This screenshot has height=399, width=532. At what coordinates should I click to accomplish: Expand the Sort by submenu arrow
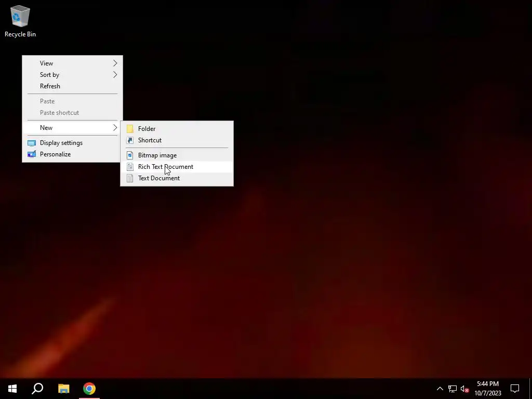115,75
